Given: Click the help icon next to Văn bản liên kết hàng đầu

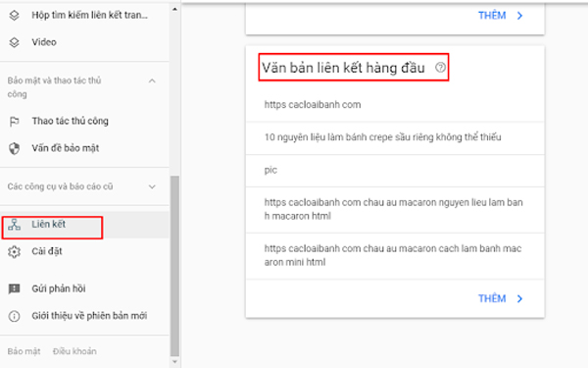Looking at the screenshot, I should pos(440,68).
